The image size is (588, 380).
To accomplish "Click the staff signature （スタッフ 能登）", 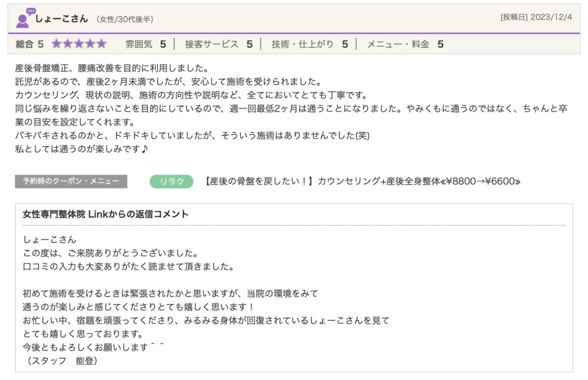I will (62, 361).
